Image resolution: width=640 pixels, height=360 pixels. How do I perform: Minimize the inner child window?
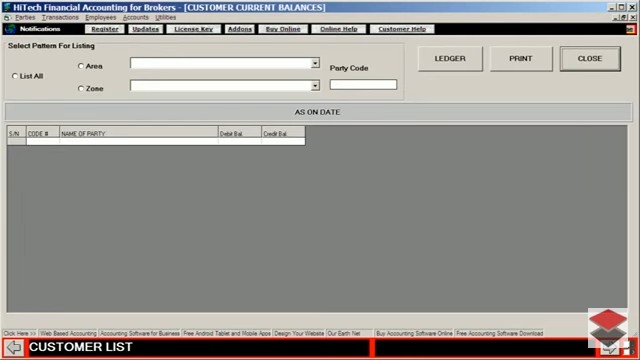616,18
